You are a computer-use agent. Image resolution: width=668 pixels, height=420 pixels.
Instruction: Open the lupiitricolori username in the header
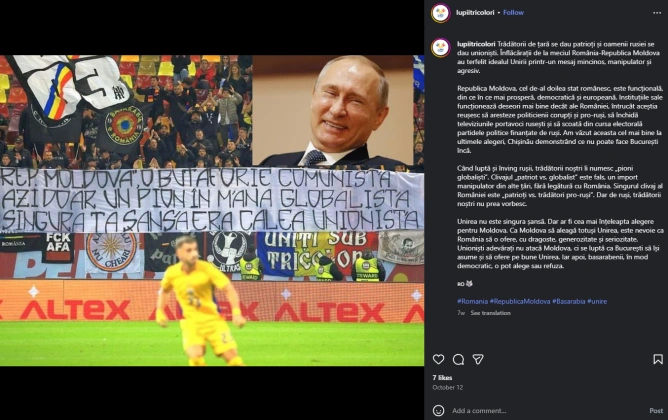point(475,13)
